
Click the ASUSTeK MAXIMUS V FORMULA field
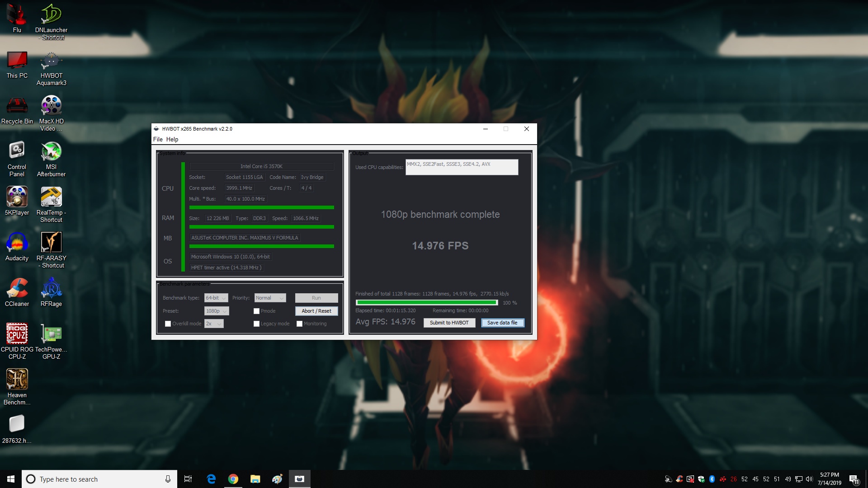point(245,238)
